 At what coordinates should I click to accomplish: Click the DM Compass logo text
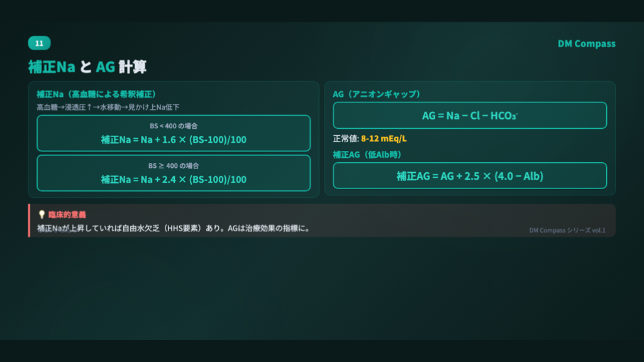click(586, 43)
